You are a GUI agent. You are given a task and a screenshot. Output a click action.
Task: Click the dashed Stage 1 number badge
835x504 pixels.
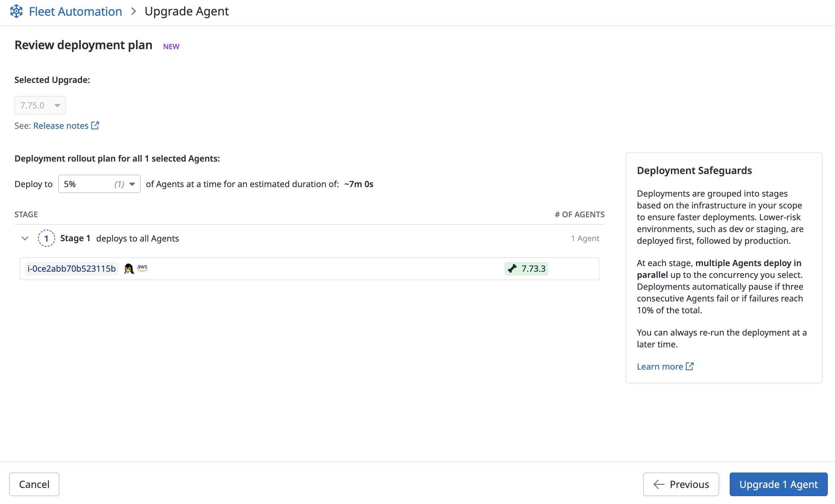coord(46,238)
